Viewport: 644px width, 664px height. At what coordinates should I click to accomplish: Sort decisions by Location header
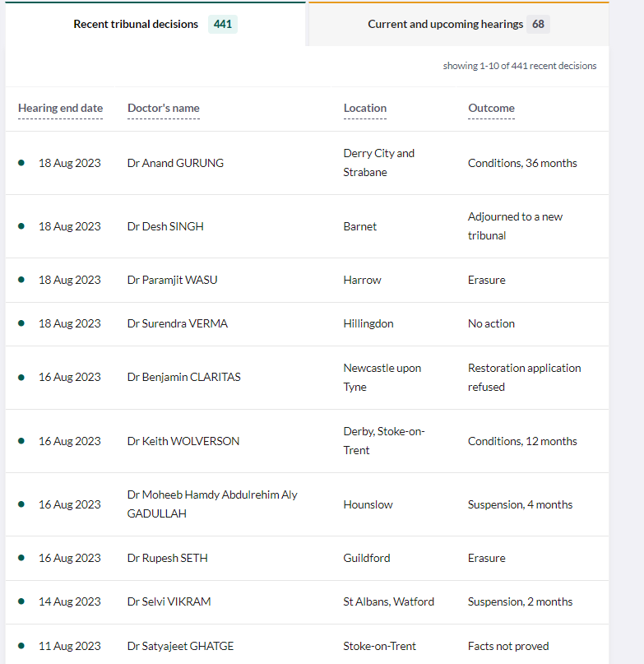(364, 109)
